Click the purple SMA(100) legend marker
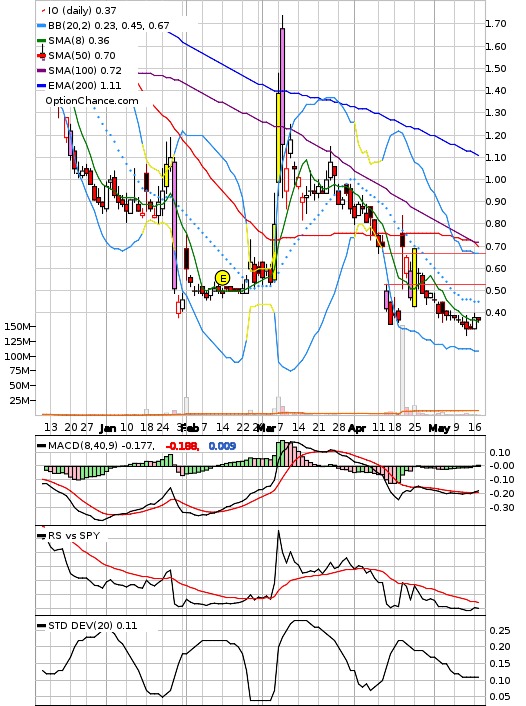526x706 pixels. tap(41, 71)
